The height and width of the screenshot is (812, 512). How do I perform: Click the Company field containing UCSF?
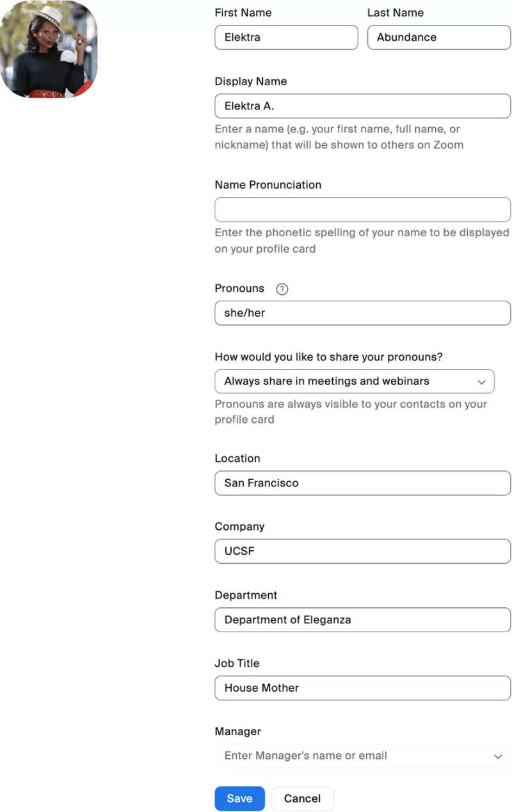coord(363,551)
